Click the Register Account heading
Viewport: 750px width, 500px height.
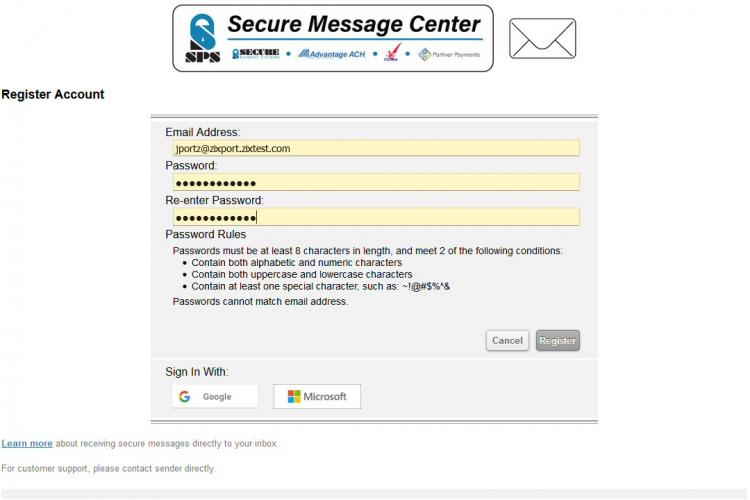(53, 94)
